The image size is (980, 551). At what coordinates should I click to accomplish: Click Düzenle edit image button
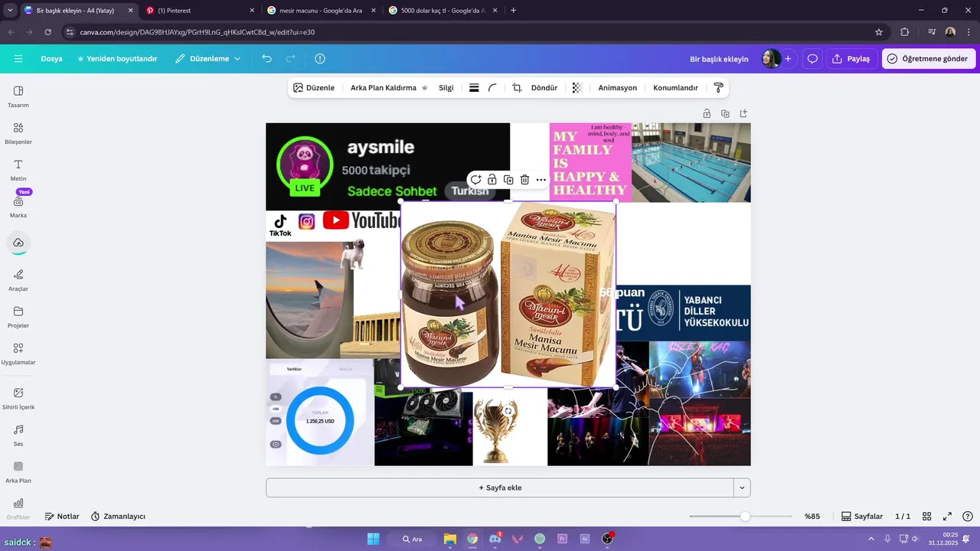pos(314,88)
